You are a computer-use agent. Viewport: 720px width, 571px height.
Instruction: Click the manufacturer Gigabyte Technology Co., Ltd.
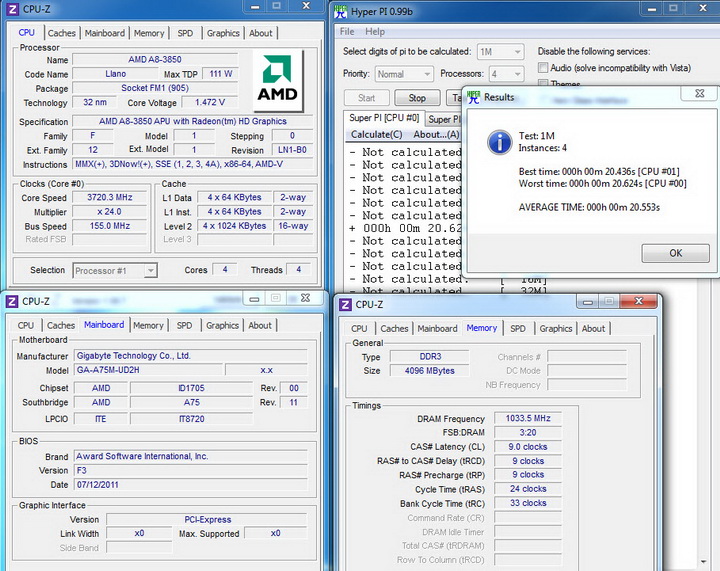pos(191,356)
